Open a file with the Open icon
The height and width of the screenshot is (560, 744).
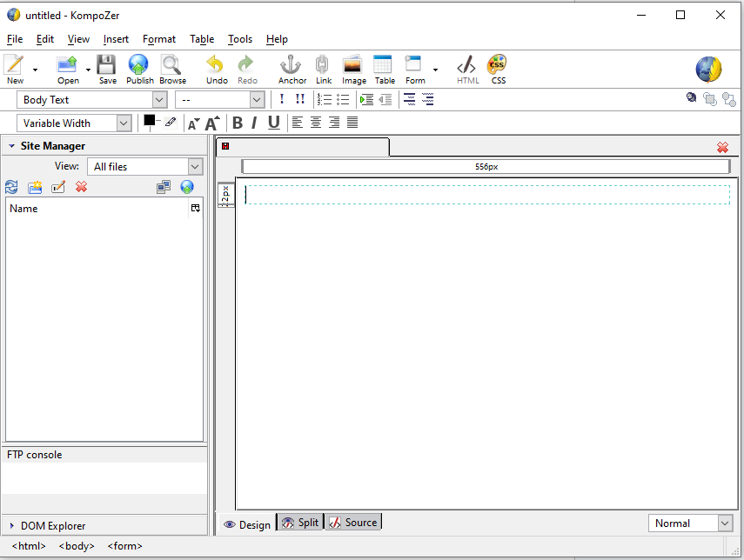coord(68,70)
